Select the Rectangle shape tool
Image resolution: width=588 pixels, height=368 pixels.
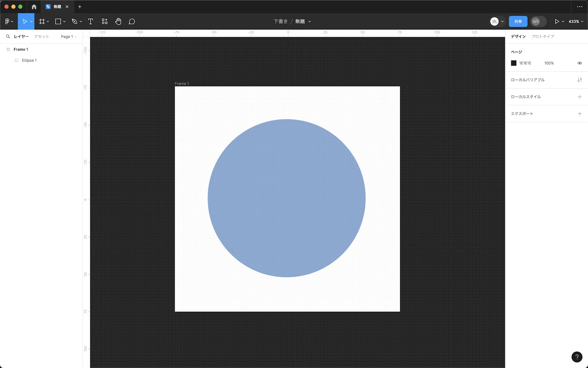tap(58, 22)
